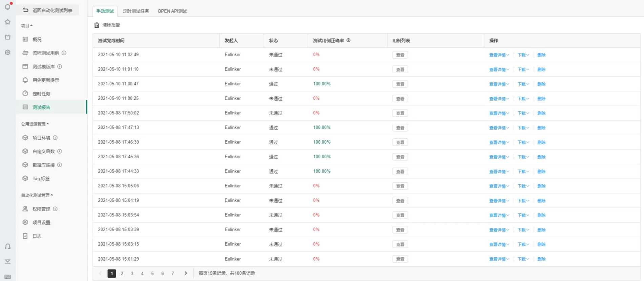Click the info icon beside 权限管理
The width and height of the screenshot is (644, 281).
coord(55,209)
